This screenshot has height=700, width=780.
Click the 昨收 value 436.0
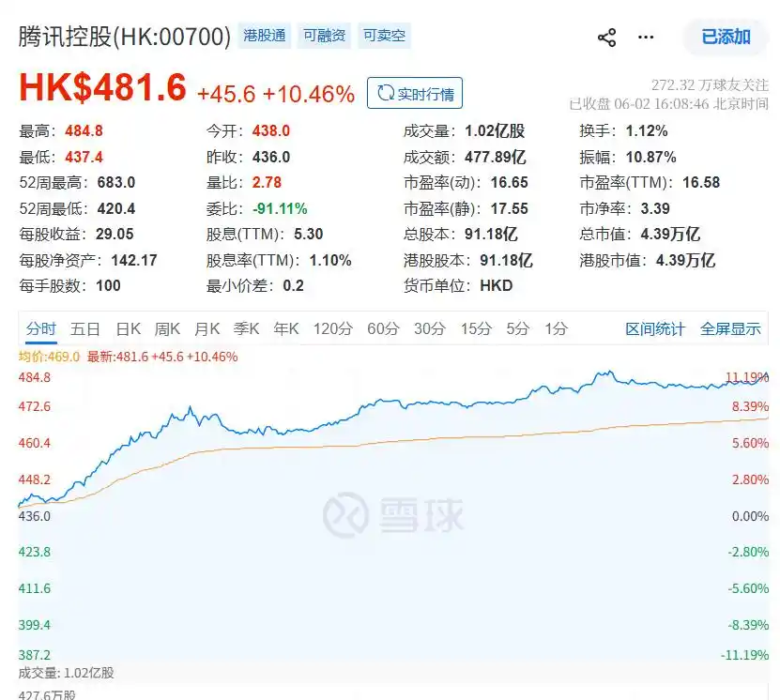(271, 157)
